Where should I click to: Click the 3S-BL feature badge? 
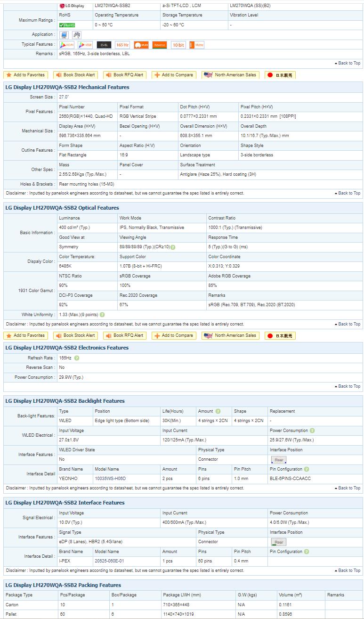coord(104,45)
